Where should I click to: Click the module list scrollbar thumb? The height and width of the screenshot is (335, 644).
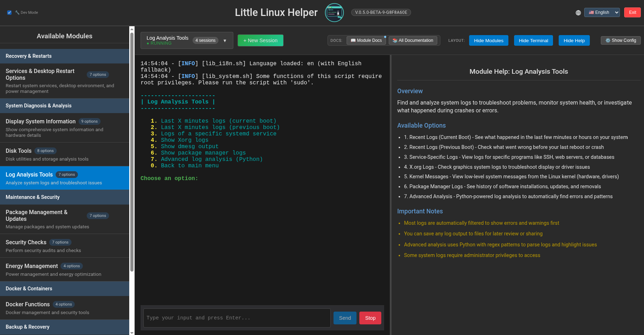tap(132, 152)
